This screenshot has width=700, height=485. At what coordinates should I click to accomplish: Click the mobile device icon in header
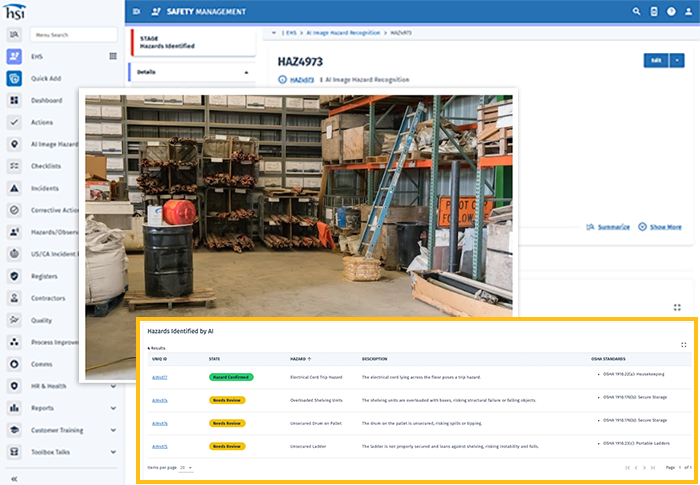pos(654,11)
